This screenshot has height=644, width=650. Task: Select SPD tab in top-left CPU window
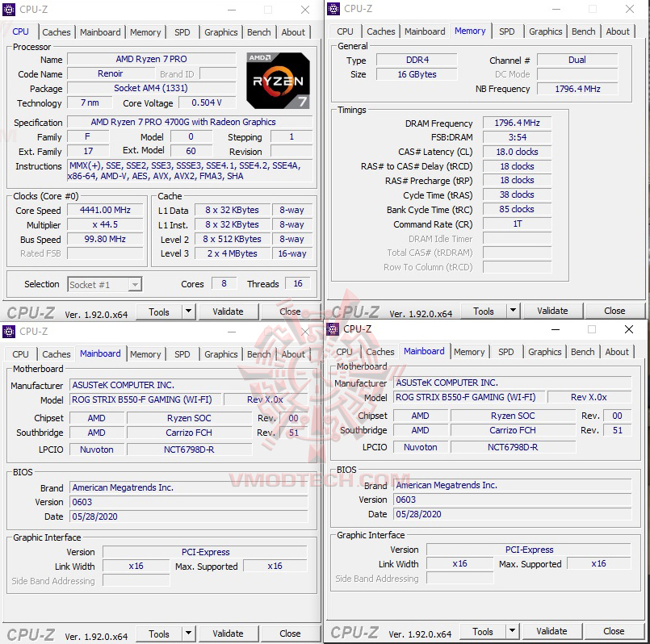pos(182,32)
